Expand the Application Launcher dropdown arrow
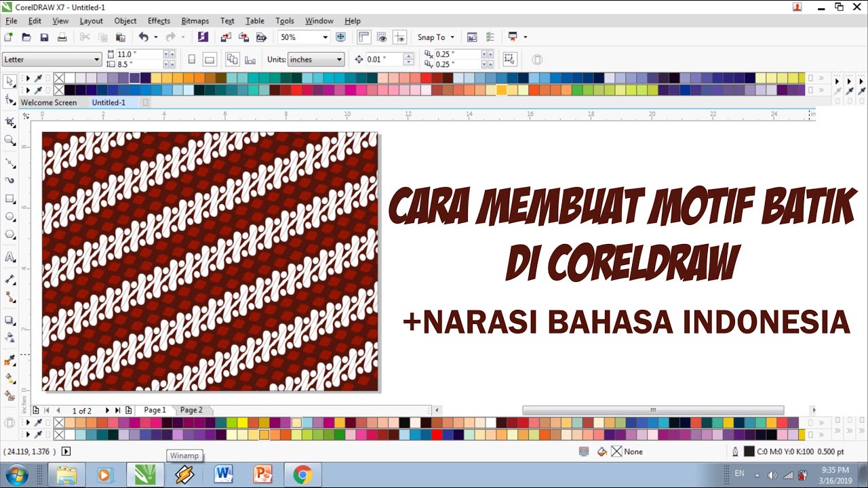 click(525, 37)
